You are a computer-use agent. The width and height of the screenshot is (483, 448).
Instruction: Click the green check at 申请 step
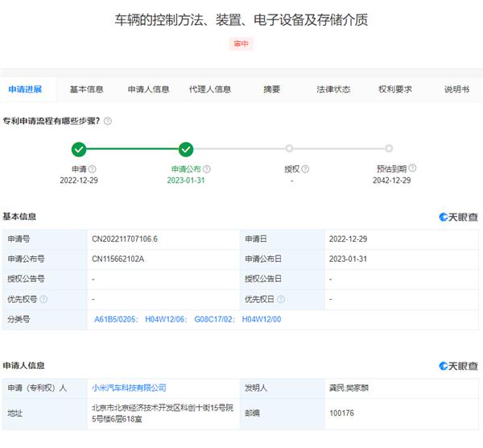[79, 150]
